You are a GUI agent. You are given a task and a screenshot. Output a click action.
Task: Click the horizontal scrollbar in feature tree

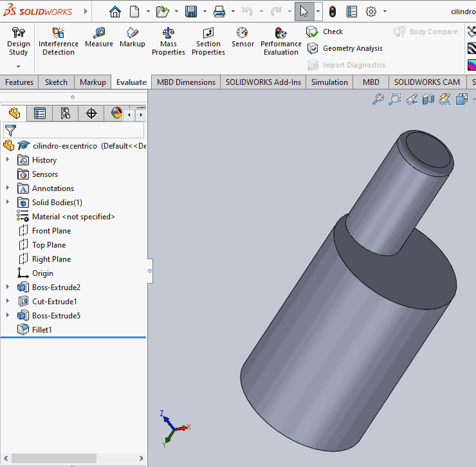click(54, 458)
